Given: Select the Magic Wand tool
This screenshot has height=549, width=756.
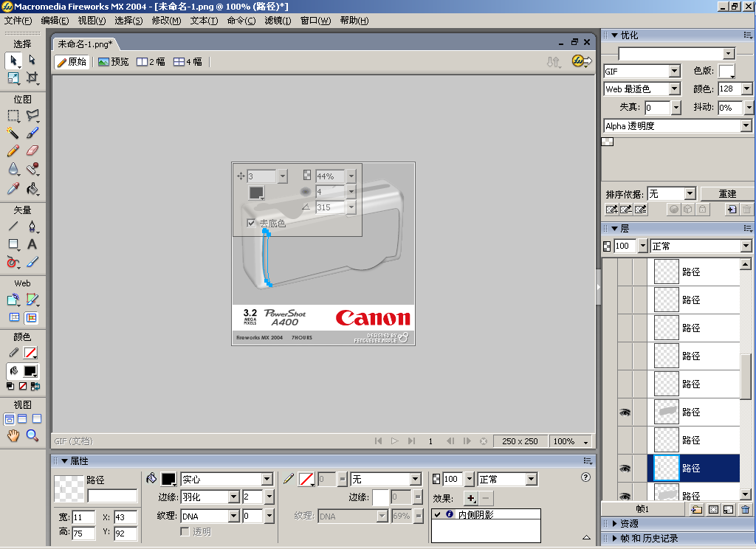Looking at the screenshot, I should tap(13, 133).
